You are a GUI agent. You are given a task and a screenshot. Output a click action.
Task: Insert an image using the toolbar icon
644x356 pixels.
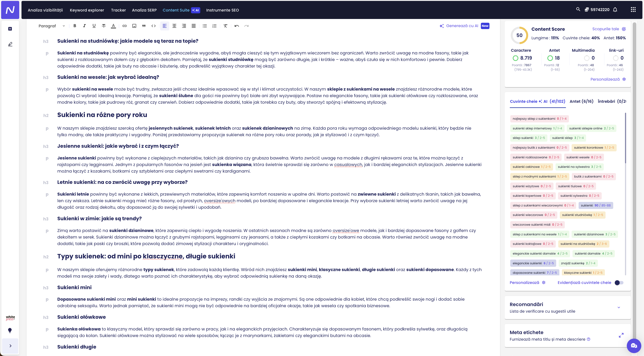point(134,26)
